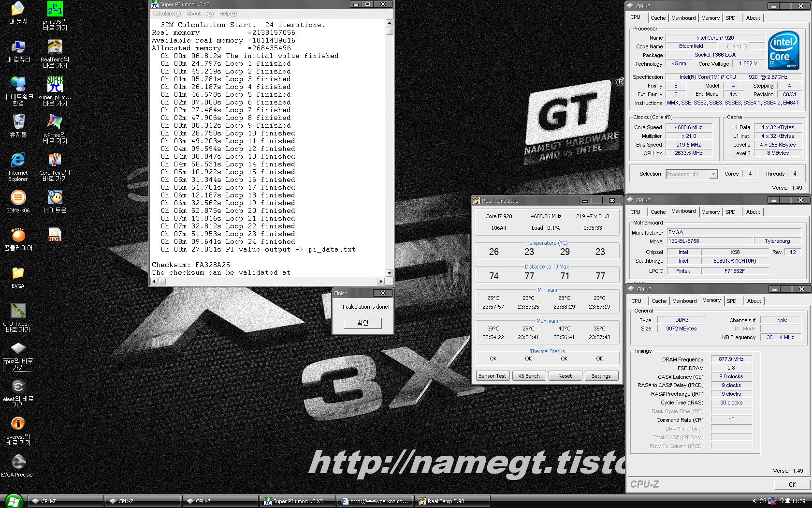Click Super PI vertical scrollbar down arrow
The image size is (812, 508).
(389, 273)
